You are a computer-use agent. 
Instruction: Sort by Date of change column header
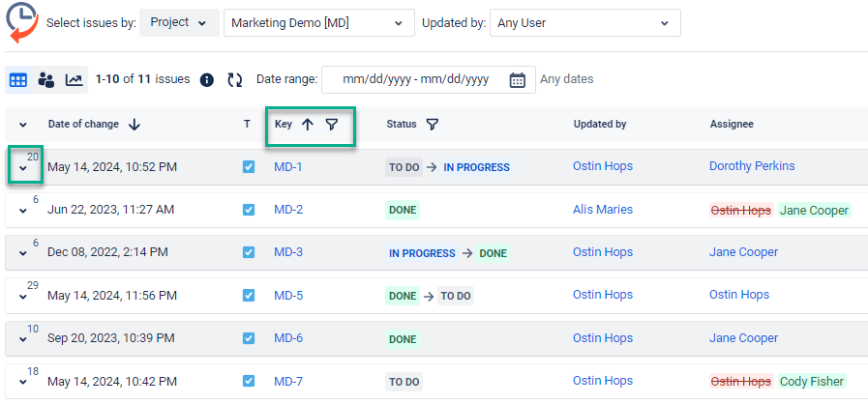pyautogui.click(x=94, y=124)
